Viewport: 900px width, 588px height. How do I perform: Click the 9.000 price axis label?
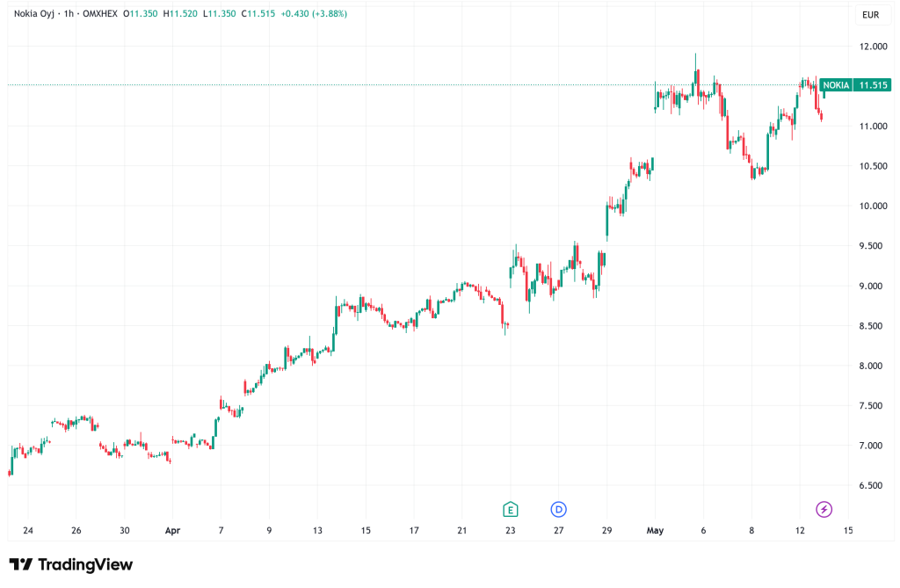point(873,286)
